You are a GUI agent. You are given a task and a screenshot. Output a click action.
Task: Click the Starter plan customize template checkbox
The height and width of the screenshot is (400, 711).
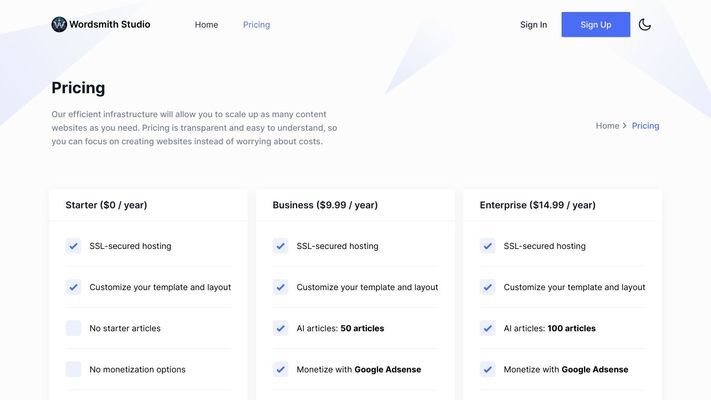pyautogui.click(x=73, y=287)
